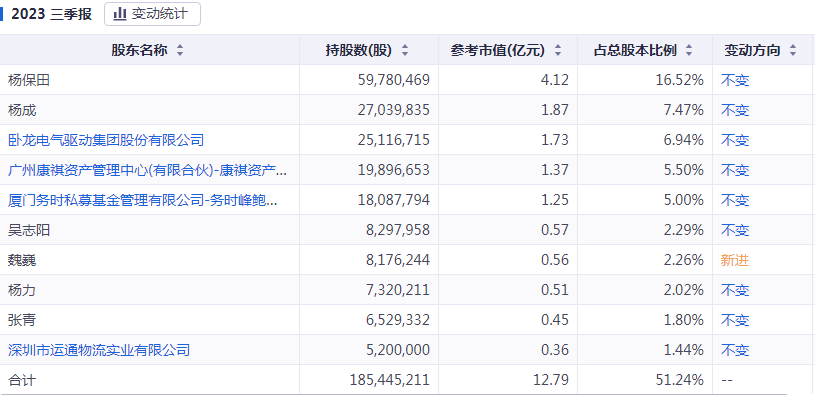Image resolution: width=815 pixels, height=395 pixels.
Task: Open 广州康祺资产管理中心 shareholder link
Action: pos(147,170)
